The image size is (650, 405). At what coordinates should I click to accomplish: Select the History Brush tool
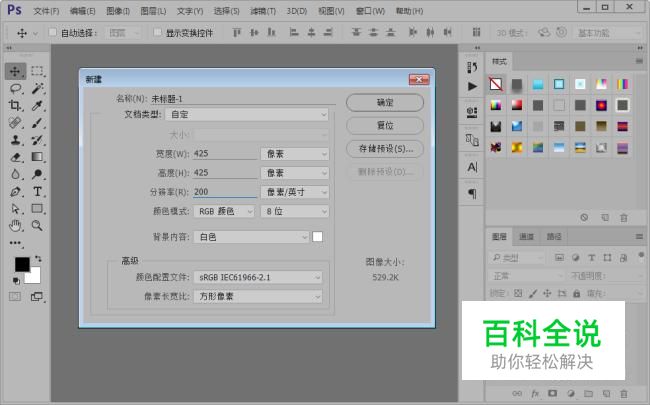(37, 140)
